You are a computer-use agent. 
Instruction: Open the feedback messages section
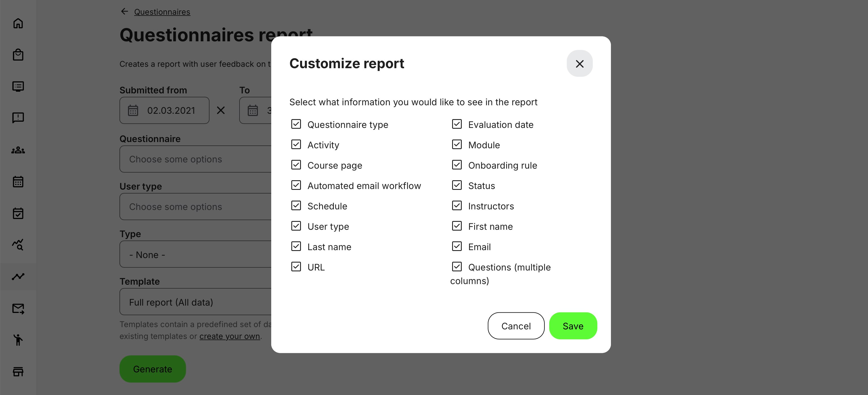pos(18,118)
